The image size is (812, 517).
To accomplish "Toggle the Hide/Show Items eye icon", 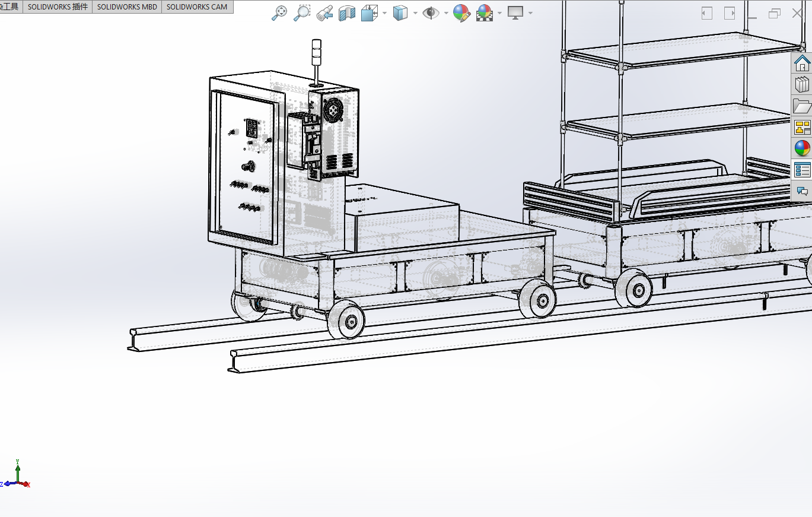I will point(431,13).
